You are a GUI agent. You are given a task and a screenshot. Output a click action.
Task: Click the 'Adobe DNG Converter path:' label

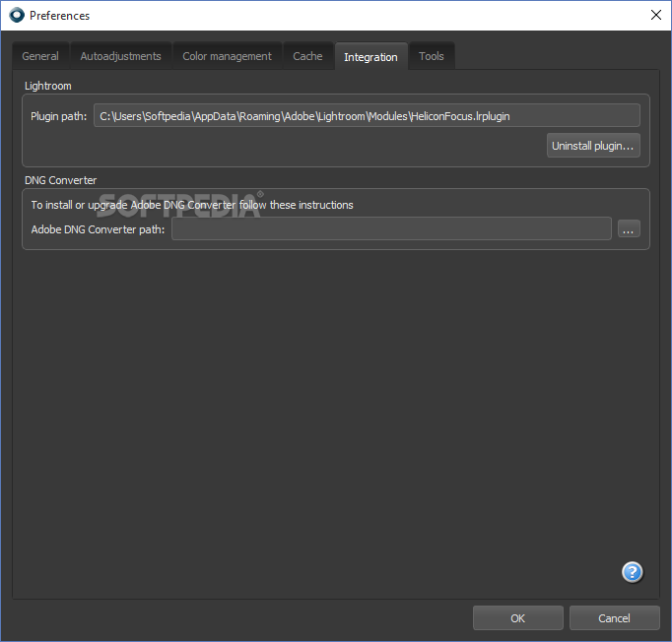(x=98, y=229)
